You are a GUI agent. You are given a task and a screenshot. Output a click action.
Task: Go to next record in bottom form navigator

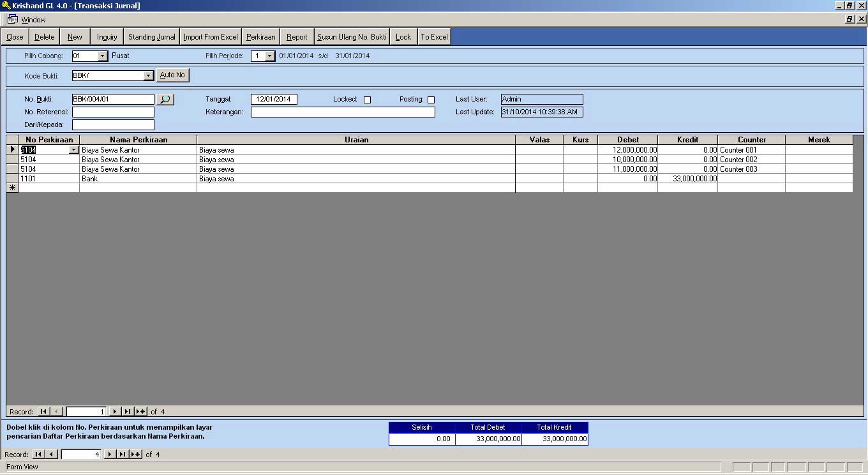pyautogui.click(x=110, y=455)
